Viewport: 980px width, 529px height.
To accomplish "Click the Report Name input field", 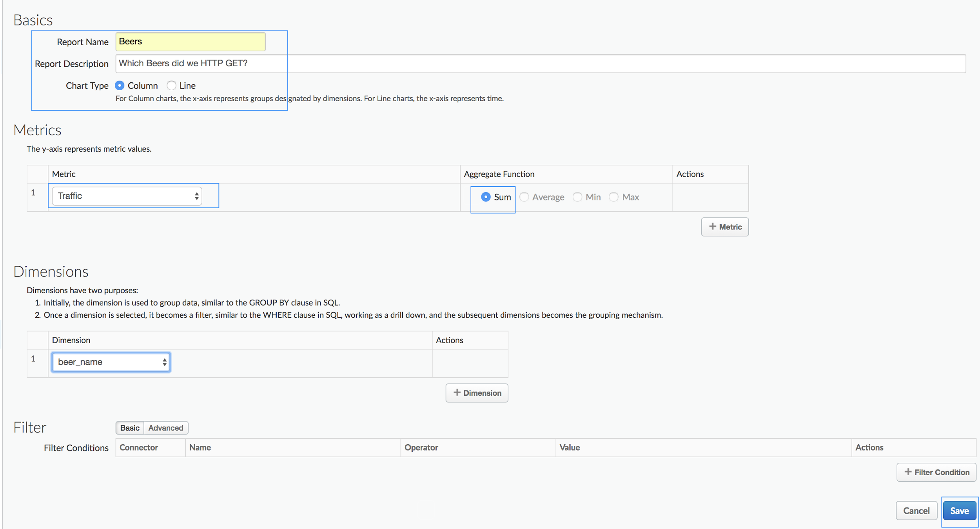I will tap(190, 42).
